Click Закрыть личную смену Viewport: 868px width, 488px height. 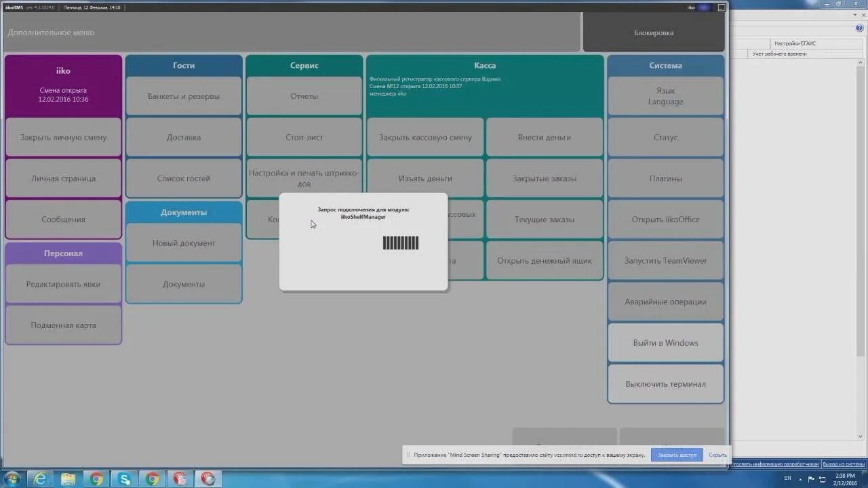pyautogui.click(x=63, y=138)
